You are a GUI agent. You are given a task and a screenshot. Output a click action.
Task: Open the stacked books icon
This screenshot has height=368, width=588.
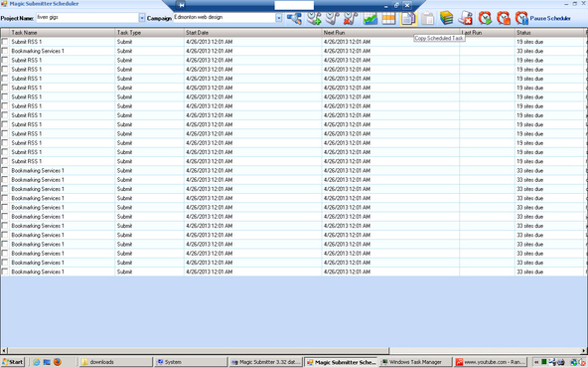pyautogui.click(x=446, y=18)
